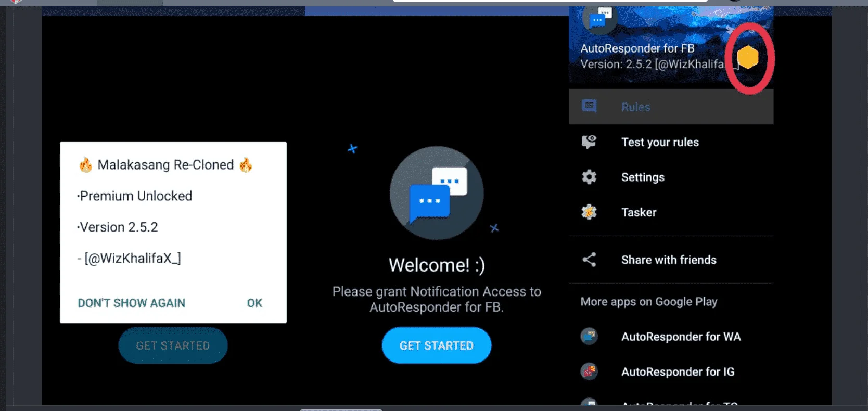Click the AutoResponder for FB drawer title
The width and height of the screenshot is (868, 411).
click(637, 48)
